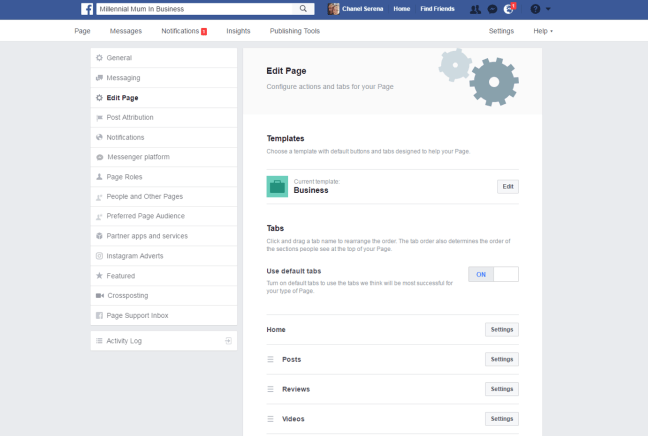Viewport: 648px width, 436px height.
Task: Click the Chanel Serena profile name
Action: [362, 9]
